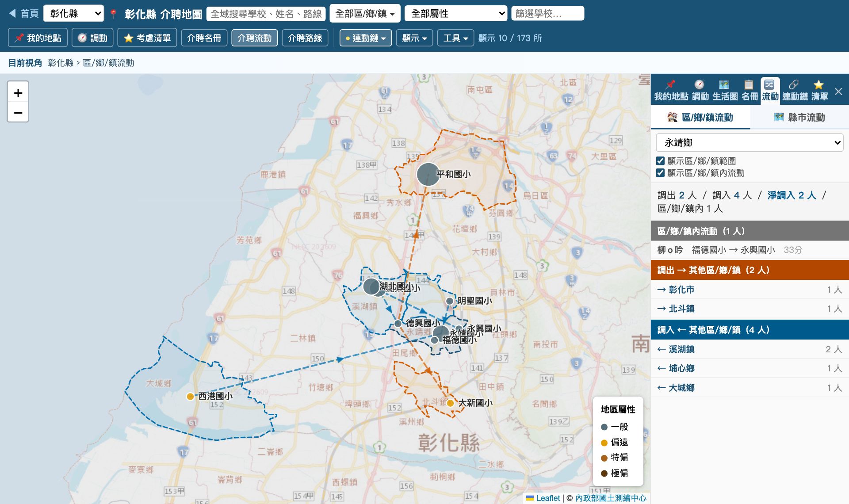Viewport: 849px width, 504px height.
Task: Switch to 區/鄉/鎮流動 tab
Action: [700, 117]
